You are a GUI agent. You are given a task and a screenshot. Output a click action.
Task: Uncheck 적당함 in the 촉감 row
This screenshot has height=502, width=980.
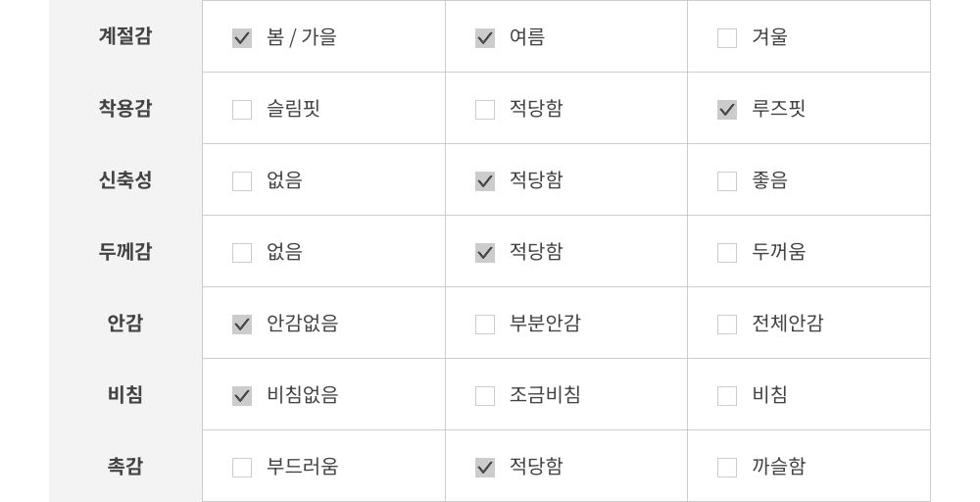pyautogui.click(x=485, y=468)
